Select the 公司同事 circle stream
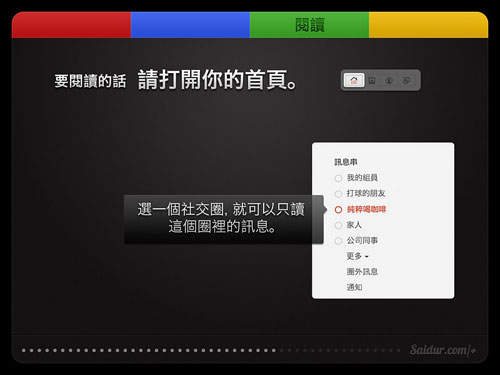 pyautogui.click(x=356, y=241)
